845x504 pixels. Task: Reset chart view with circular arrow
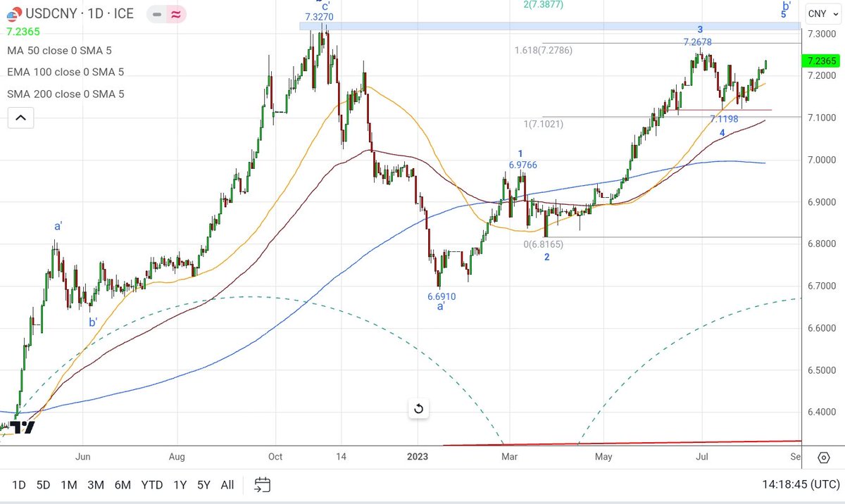click(418, 408)
